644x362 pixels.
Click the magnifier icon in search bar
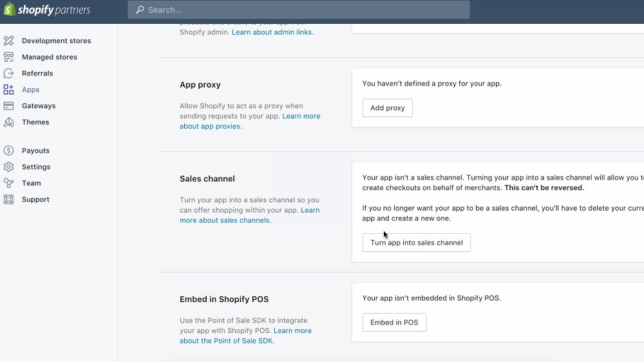[140, 10]
